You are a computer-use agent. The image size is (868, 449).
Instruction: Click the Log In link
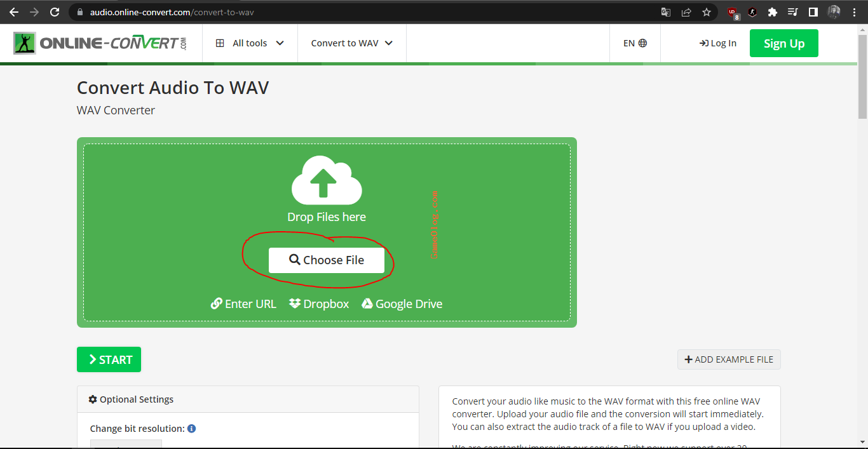point(718,43)
